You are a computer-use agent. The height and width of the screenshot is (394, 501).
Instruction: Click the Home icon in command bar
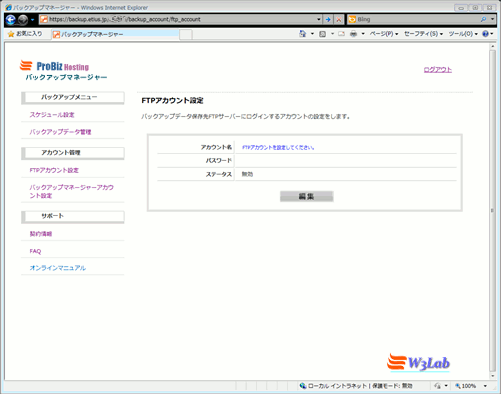pos(303,34)
